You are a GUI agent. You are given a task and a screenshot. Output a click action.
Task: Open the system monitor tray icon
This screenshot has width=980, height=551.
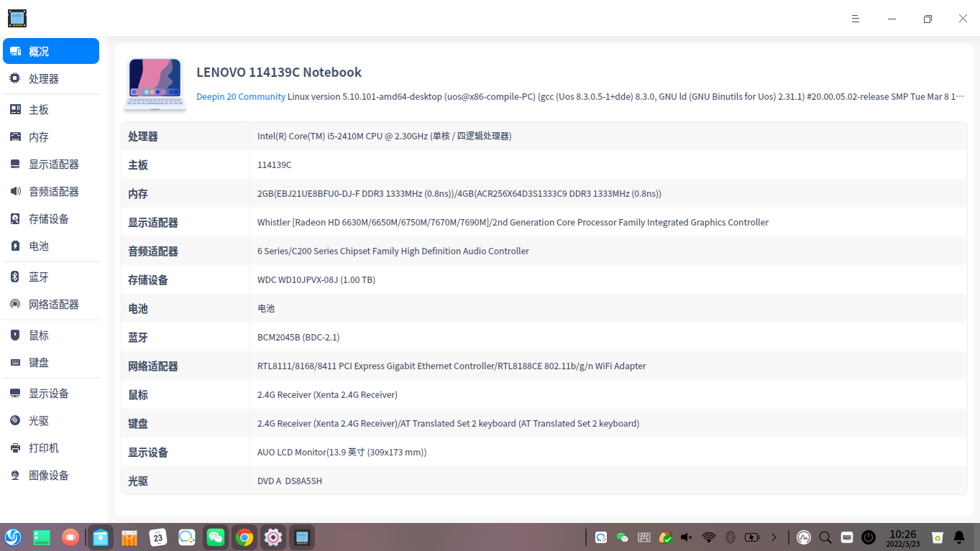point(804,537)
